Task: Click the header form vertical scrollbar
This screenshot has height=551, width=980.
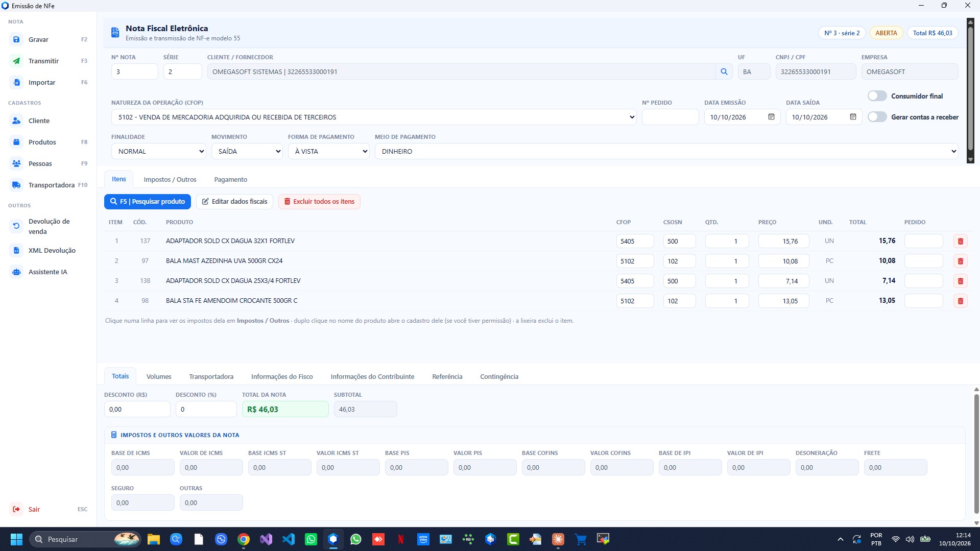Action: [970, 91]
